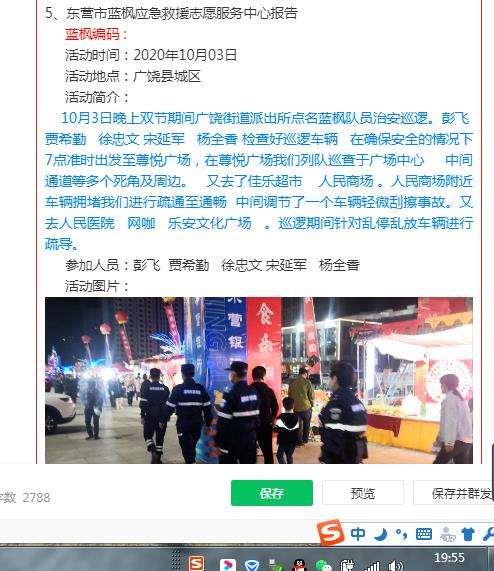Viewport: 494px width, 571px height.
Task: Click Sogou S icon in taskbar tray
Action: (196, 563)
